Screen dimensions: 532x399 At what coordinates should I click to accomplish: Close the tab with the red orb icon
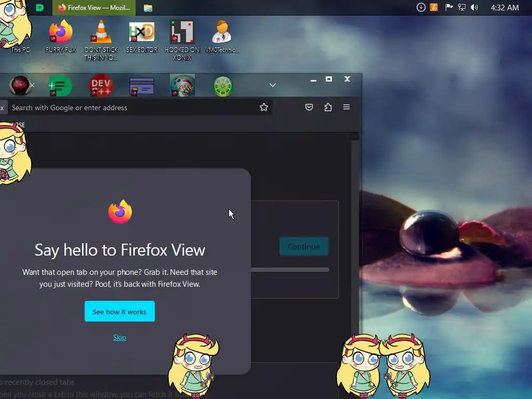click(x=32, y=85)
